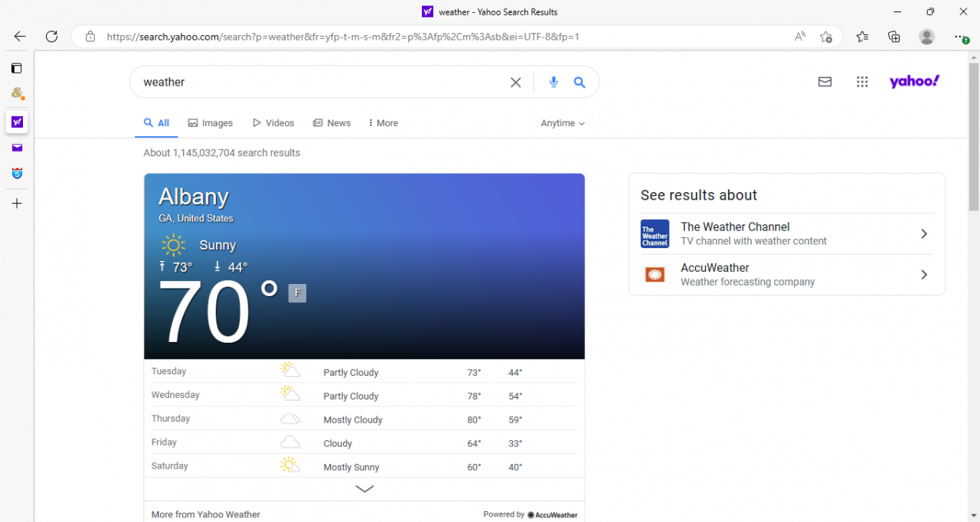Open the tab actions icon in the sidebar
This screenshot has height=522, width=980.
pyautogui.click(x=17, y=68)
